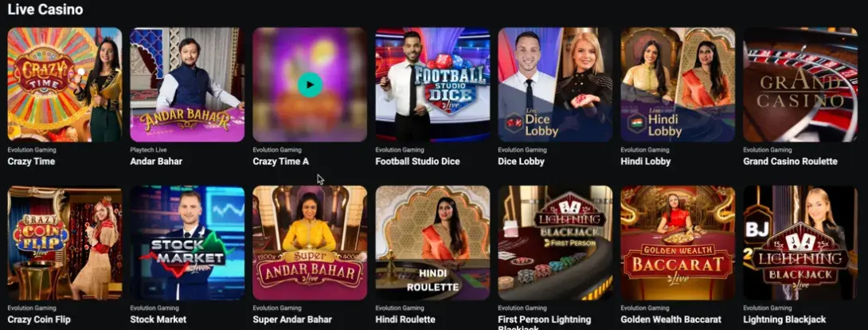This screenshot has height=330, width=868.
Task: Open the Hindi Roulette thumbnail
Action: click(432, 242)
